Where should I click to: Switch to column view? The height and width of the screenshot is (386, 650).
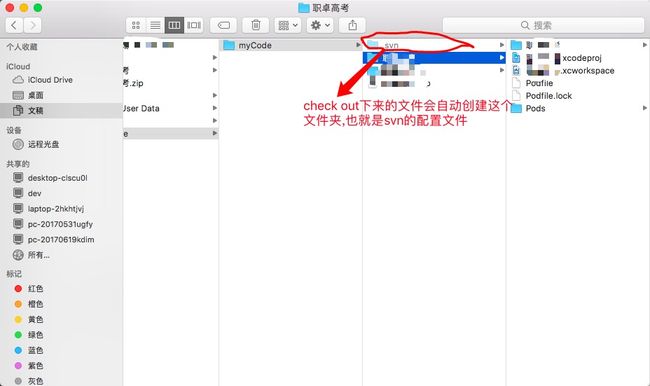(x=174, y=25)
